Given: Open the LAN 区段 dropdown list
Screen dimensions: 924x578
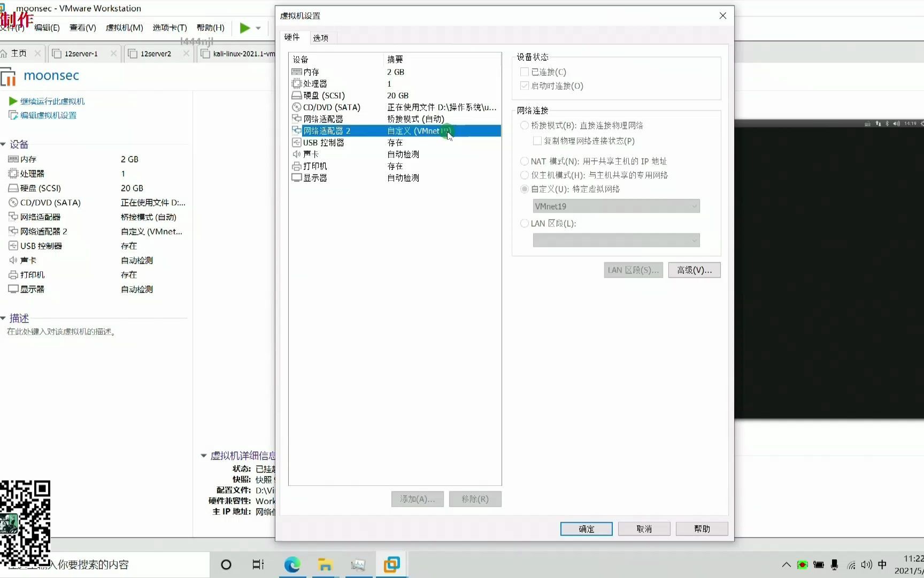Looking at the screenshot, I should (x=616, y=240).
